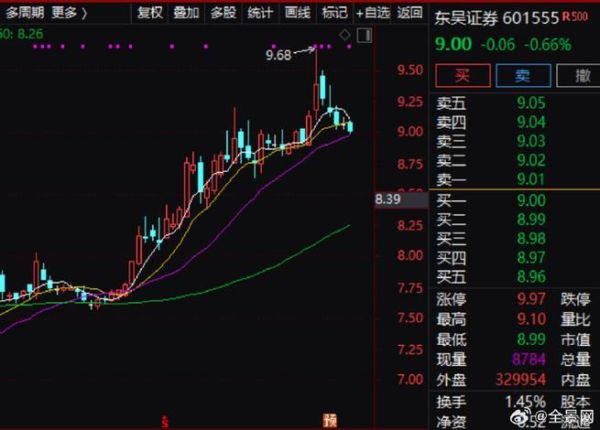Viewport: 600px width, 430px height.
Task: Select the 买四 price 8.97
Action: click(531, 257)
